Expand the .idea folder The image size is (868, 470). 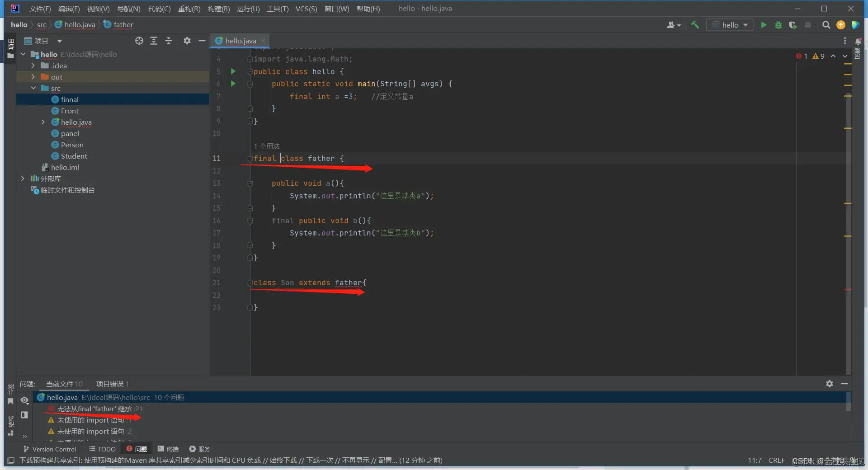(x=33, y=66)
